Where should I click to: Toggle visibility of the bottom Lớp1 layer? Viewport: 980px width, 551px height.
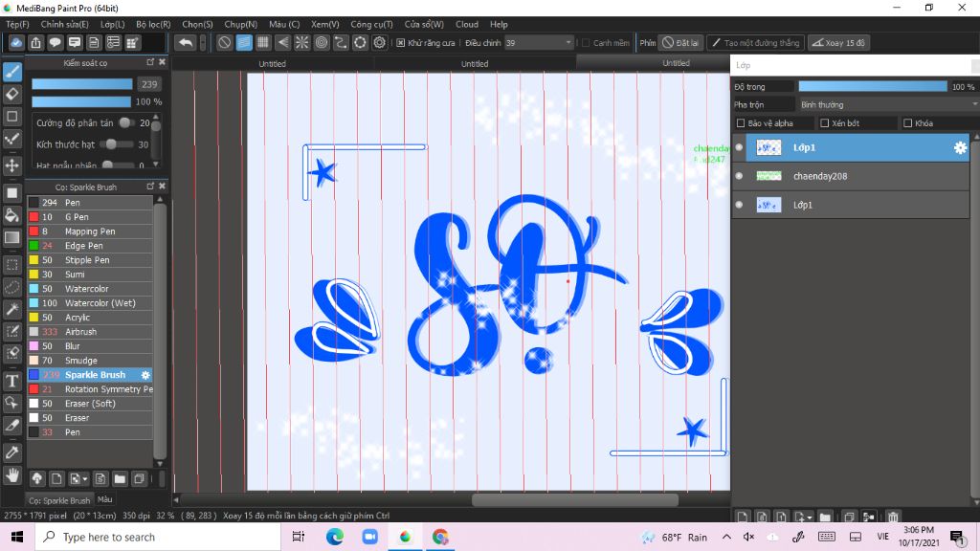coord(740,205)
